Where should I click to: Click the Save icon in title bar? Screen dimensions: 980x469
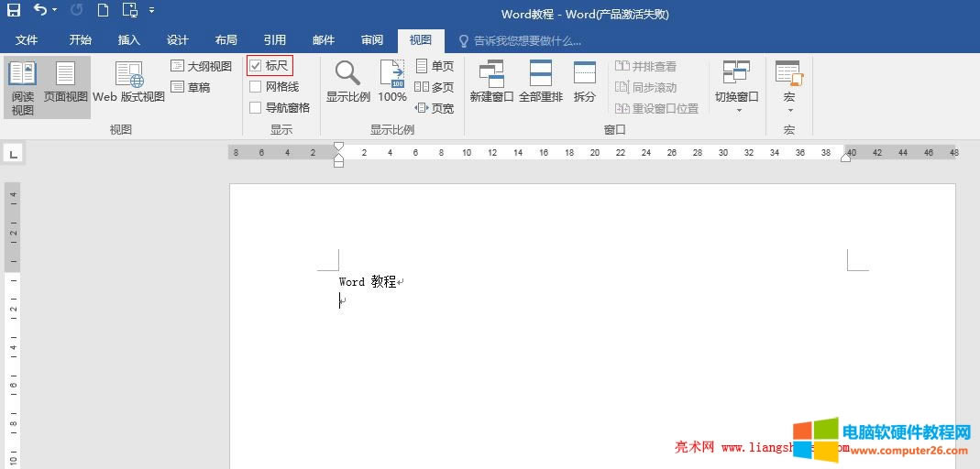point(14,11)
